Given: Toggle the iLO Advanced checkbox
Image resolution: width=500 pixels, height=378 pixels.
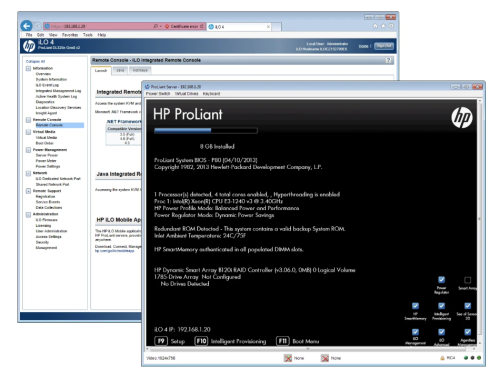Looking at the screenshot, I should [x=441, y=332].
